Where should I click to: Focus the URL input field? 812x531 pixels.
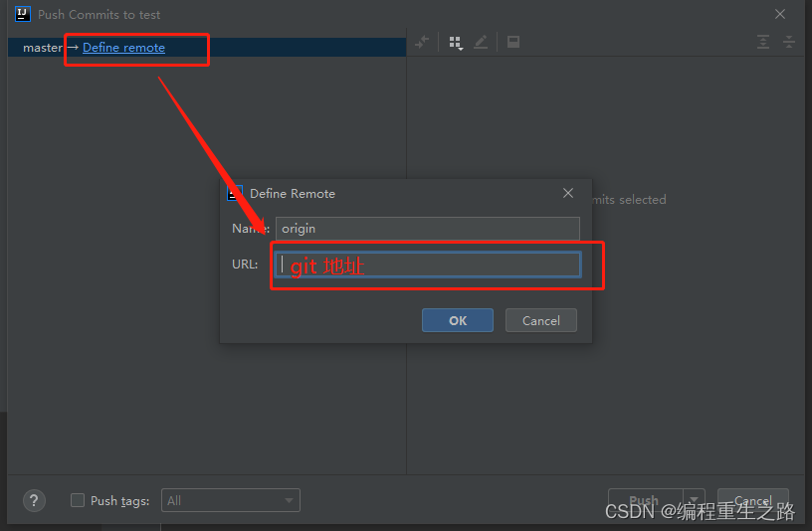click(427, 265)
